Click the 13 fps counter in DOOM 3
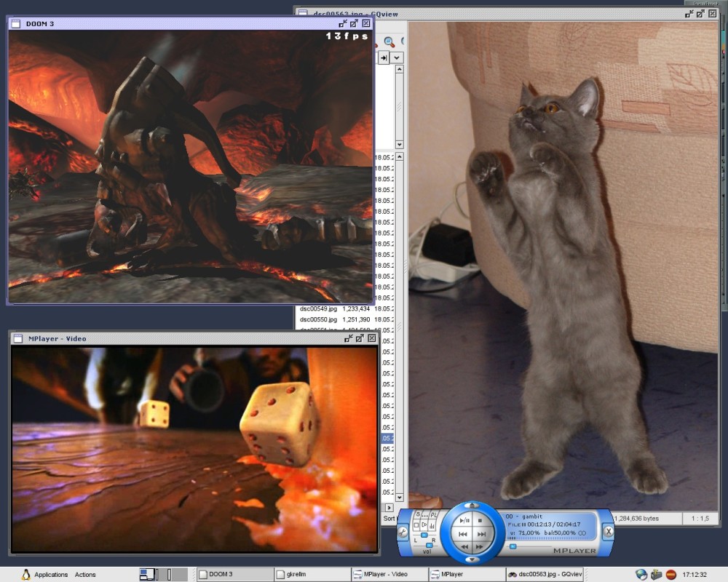Screen dimensions: 728x582 point(347,36)
